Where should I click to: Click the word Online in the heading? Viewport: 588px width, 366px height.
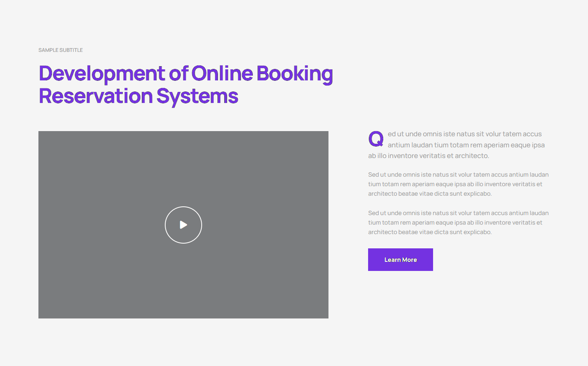coord(222,74)
